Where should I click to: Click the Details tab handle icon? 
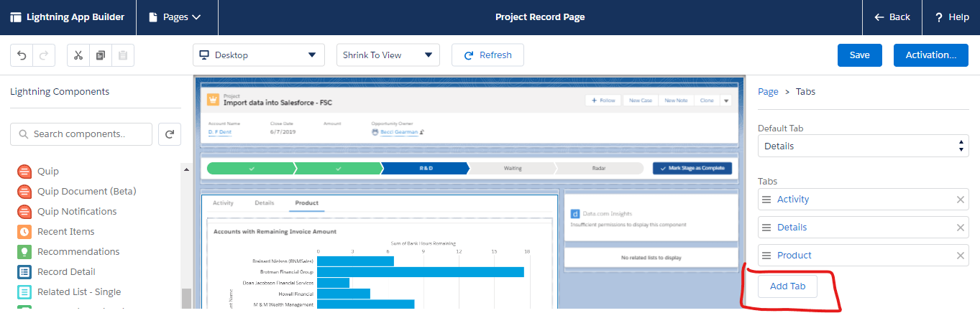[x=766, y=228]
